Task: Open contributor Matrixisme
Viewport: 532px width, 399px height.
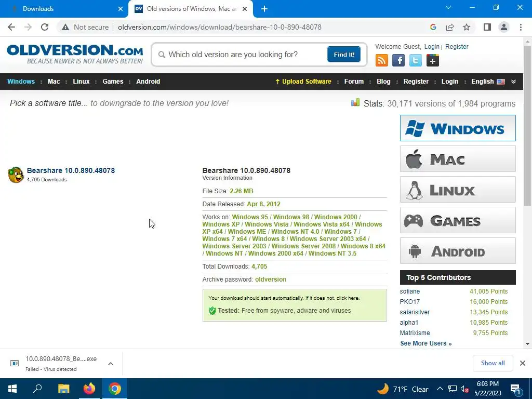Action: click(x=415, y=333)
